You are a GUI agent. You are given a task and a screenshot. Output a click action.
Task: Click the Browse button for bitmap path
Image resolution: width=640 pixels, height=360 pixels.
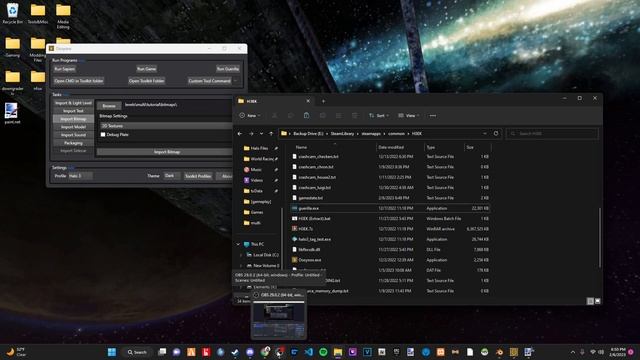[109, 106]
